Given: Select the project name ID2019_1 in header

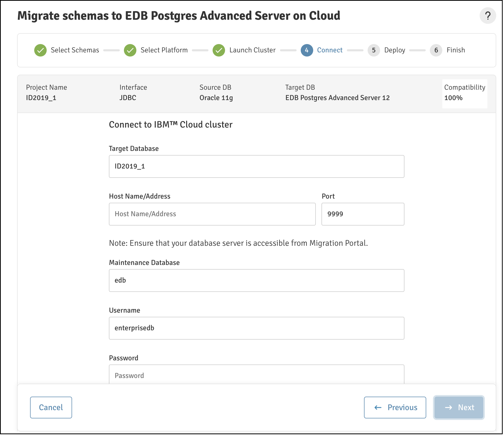Looking at the screenshot, I should pyautogui.click(x=41, y=98).
